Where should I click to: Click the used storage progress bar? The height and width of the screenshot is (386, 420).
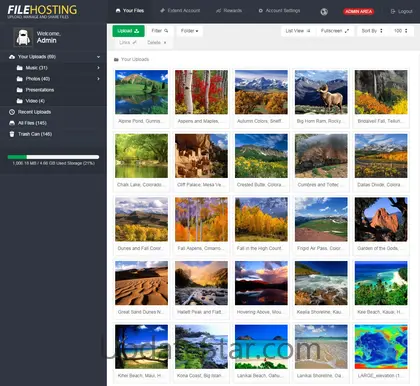point(53,157)
